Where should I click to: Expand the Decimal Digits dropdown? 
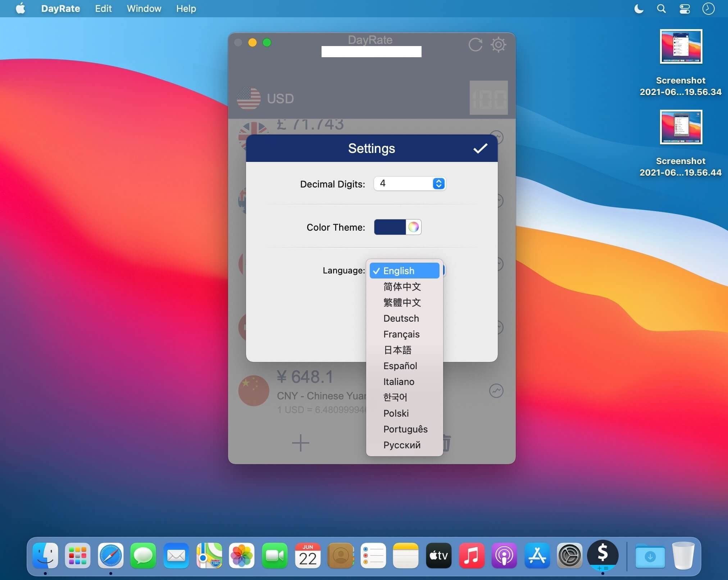(x=410, y=183)
